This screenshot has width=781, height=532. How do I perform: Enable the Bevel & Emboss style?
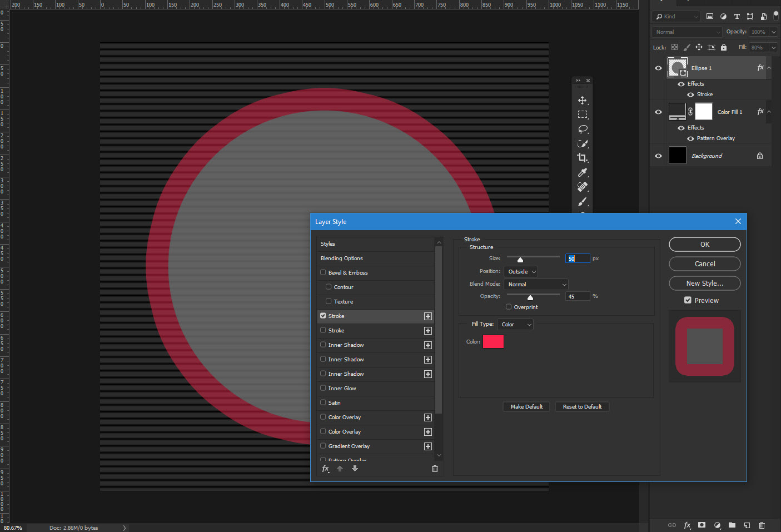click(323, 272)
